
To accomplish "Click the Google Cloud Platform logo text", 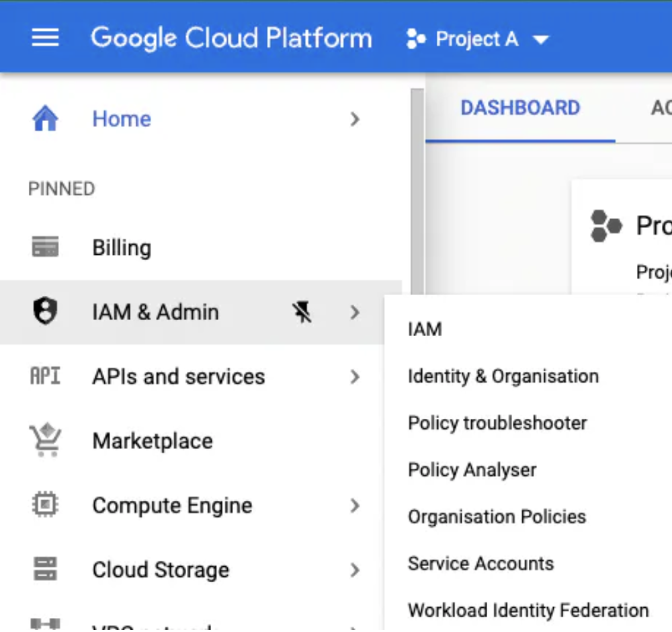I will pyautogui.click(x=231, y=38).
